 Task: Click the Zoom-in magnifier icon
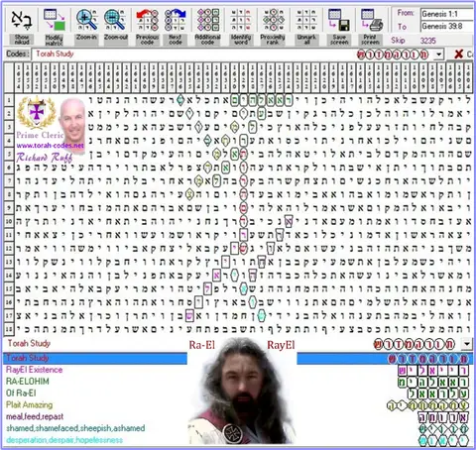pyautogui.click(x=86, y=20)
